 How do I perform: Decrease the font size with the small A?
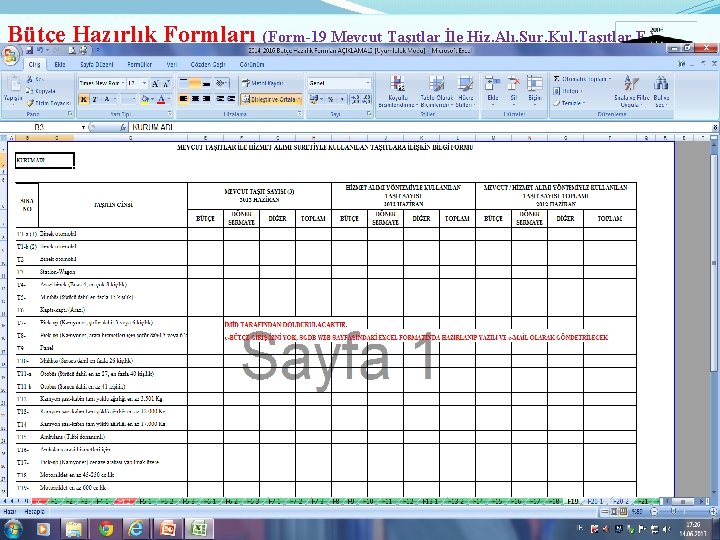[x=166, y=83]
